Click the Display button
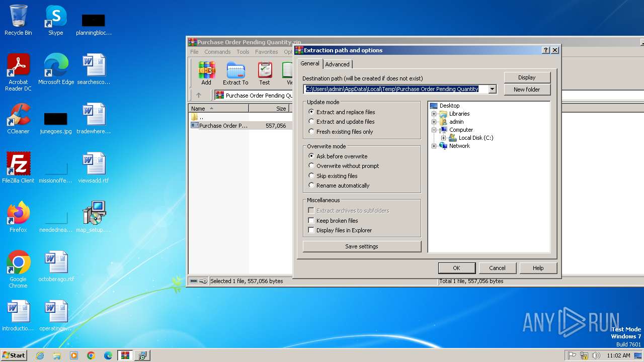644x362 pixels. 527,77
